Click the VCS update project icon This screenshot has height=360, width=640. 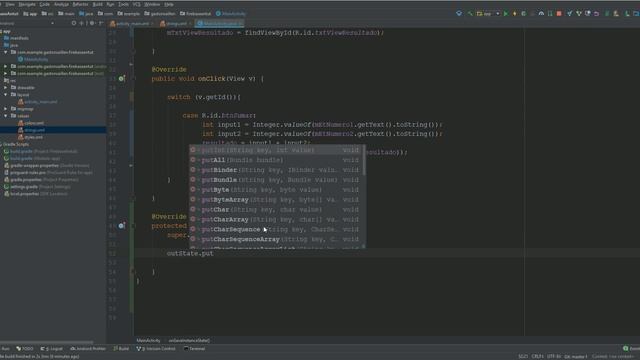click(570, 13)
